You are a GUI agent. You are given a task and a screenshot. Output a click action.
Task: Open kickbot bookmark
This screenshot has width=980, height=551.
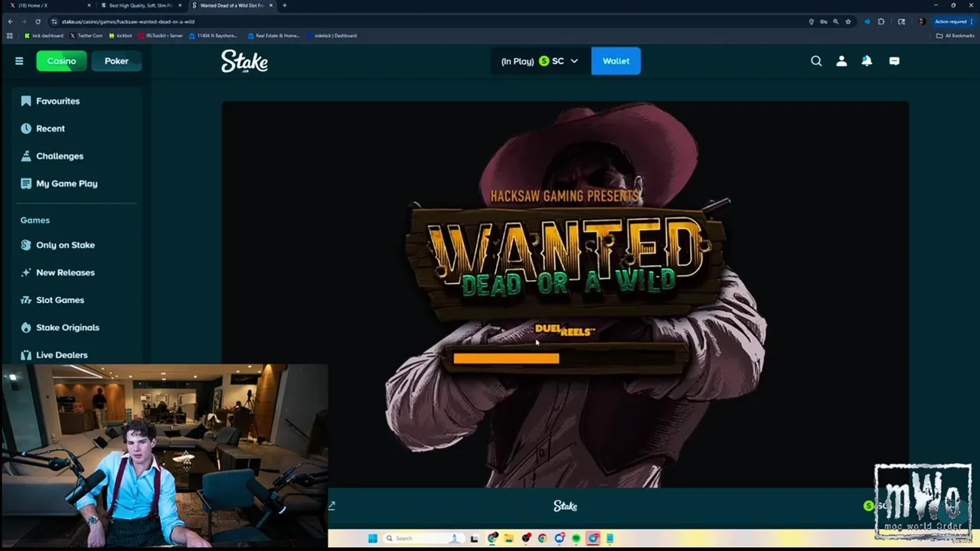(121, 35)
